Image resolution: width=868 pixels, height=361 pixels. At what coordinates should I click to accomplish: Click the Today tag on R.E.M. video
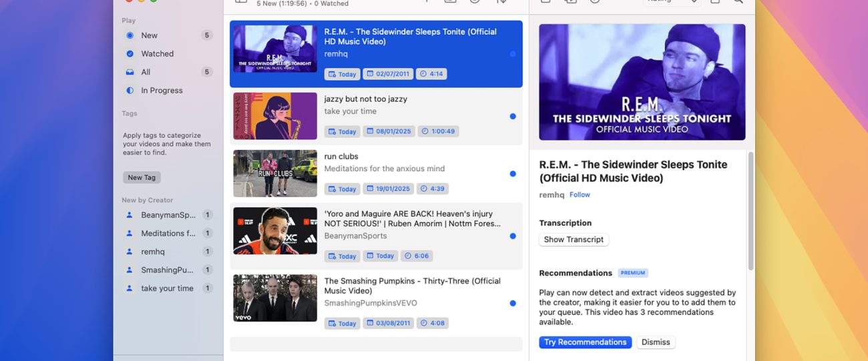click(342, 74)
